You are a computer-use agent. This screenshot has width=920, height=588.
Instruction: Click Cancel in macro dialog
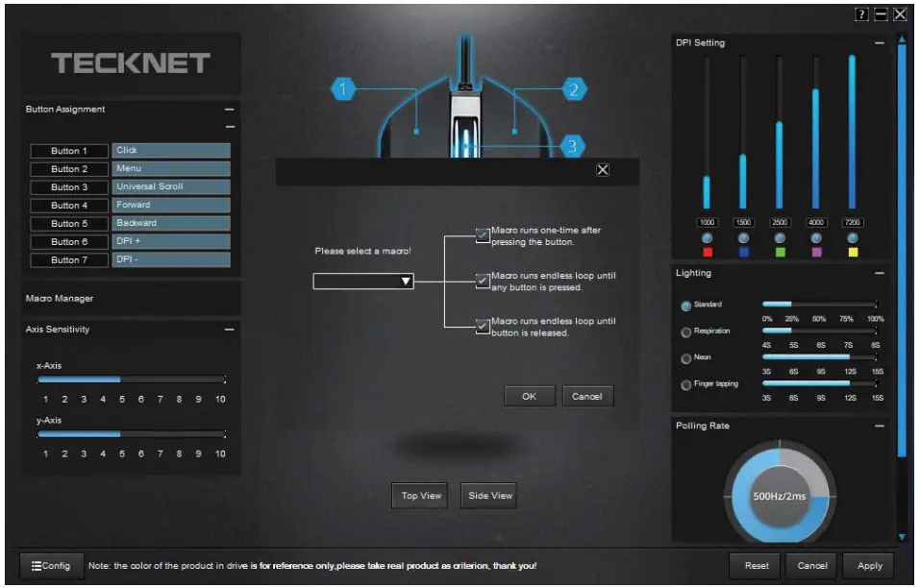[587, 396]
